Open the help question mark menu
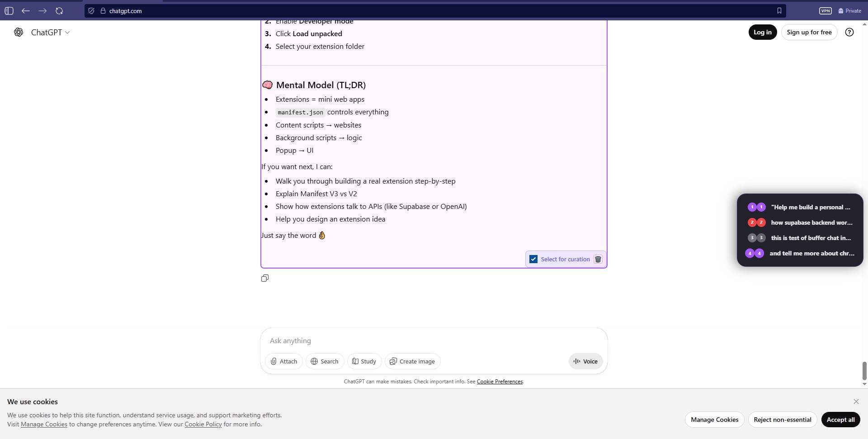 pyautogui.click(x=849, y=32)
